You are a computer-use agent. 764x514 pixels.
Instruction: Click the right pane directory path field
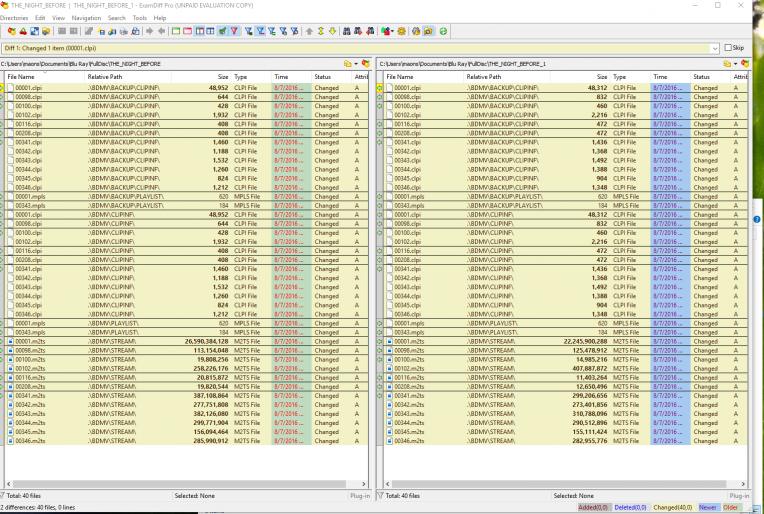(x=550, y=64)
